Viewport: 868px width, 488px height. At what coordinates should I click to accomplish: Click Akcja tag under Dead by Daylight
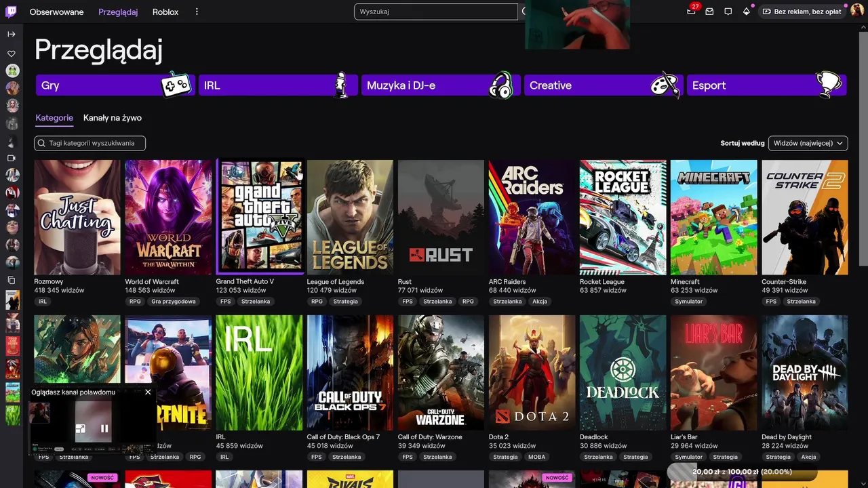tap(808, 457)
